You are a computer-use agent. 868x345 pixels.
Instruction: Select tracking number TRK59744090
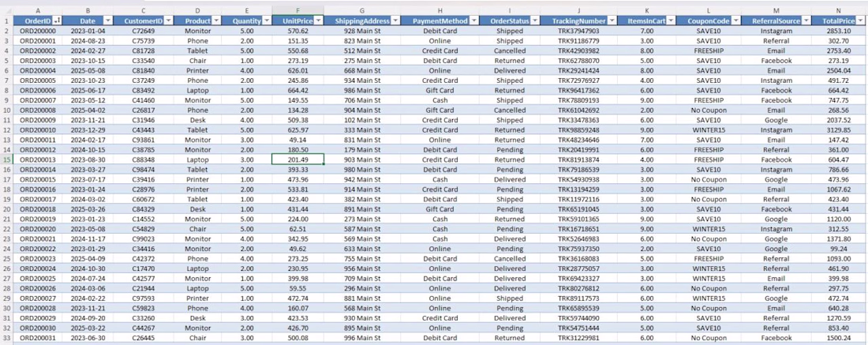[578, 318]
